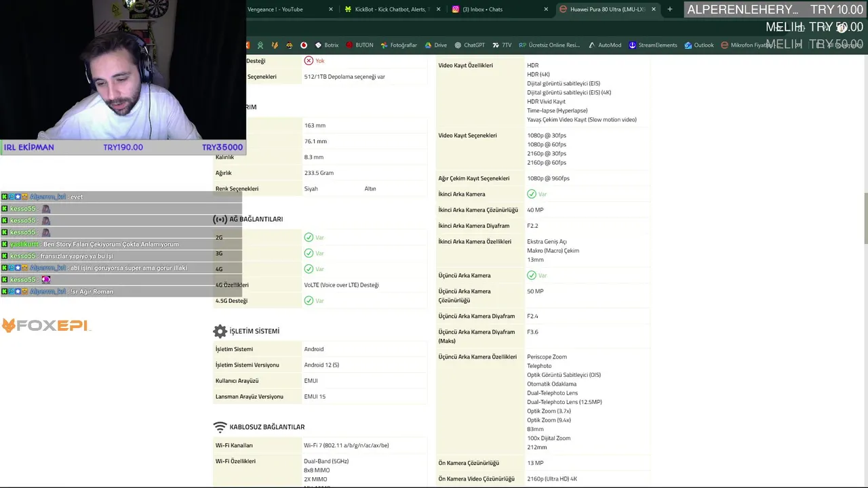Click the Altın color option

(x=370, y=189)
